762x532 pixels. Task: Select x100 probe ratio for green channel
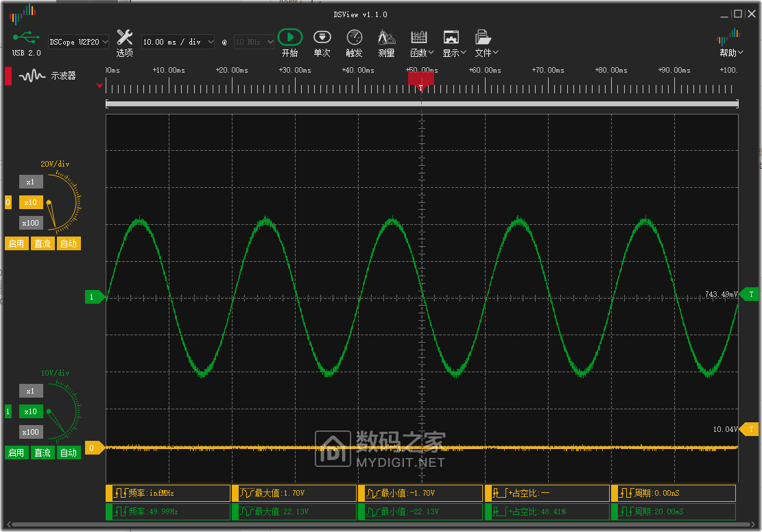tap(30, 432)
